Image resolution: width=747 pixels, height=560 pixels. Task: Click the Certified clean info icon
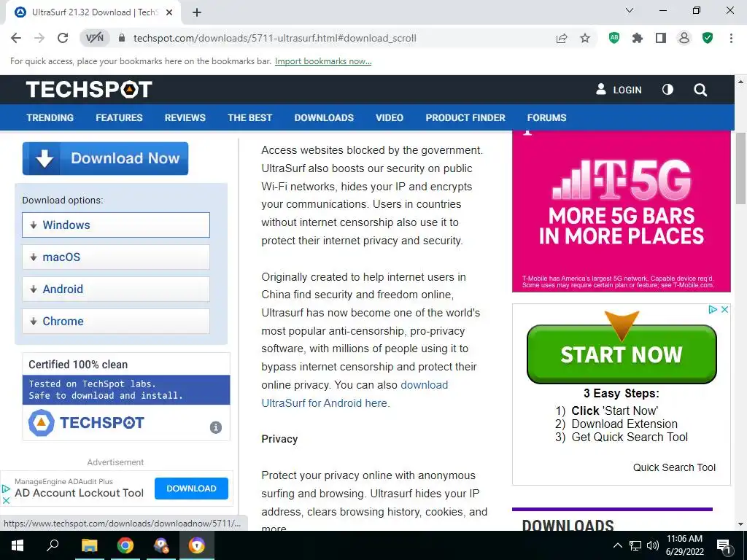pos(216,427)
